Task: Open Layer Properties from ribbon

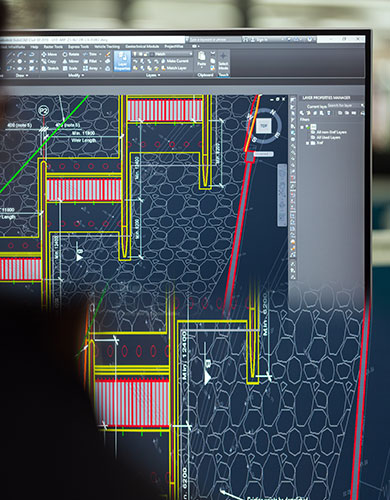Action: point(122,61)
